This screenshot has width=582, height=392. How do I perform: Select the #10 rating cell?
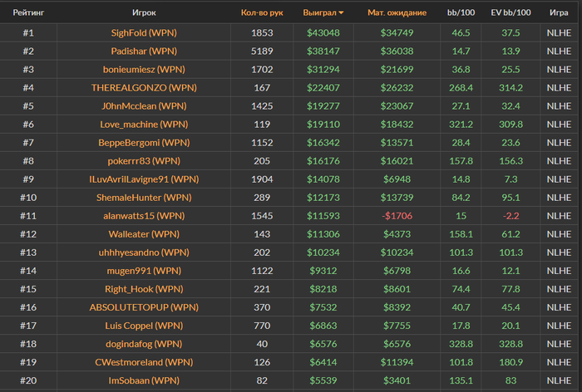pyautogui.click(x=28, y=198)
